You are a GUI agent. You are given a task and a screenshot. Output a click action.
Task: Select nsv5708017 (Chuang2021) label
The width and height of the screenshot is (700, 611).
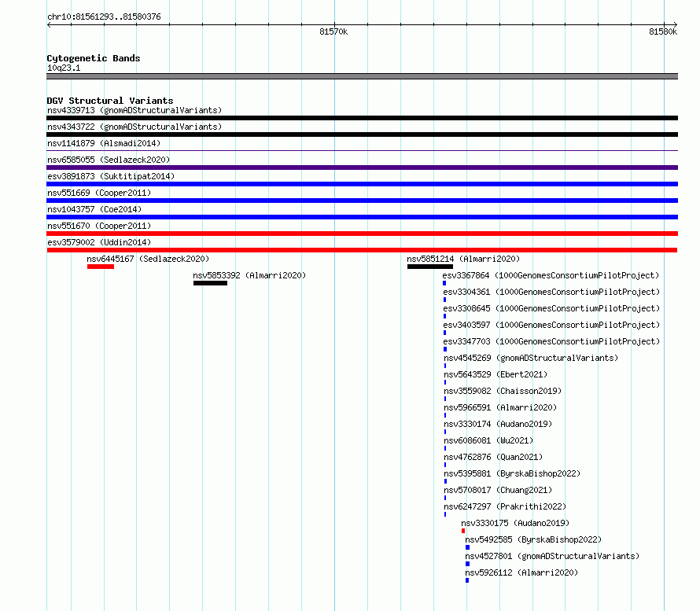click(498, 490)
